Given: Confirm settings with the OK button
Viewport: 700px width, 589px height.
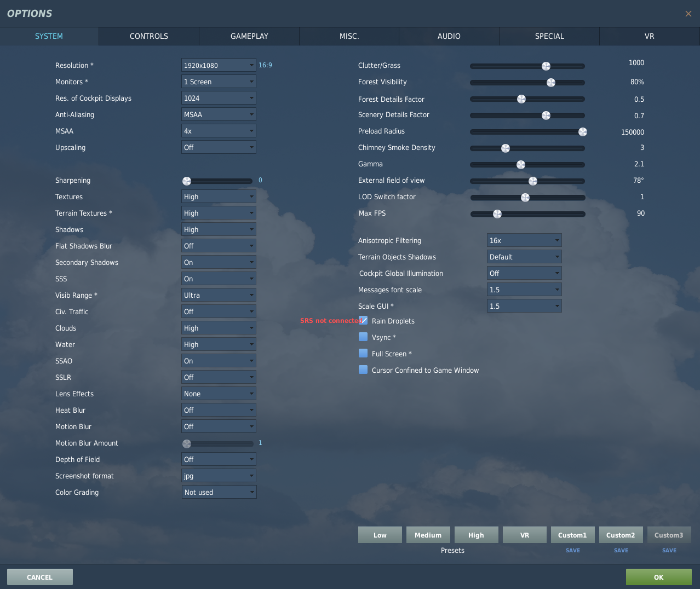Looking at the screenshot, I should (659, 577).
